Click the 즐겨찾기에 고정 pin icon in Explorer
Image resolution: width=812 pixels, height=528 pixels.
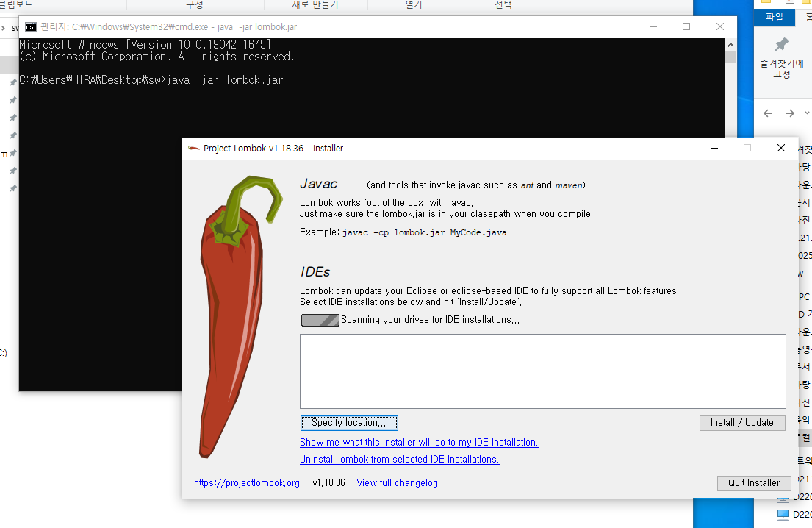781,45
